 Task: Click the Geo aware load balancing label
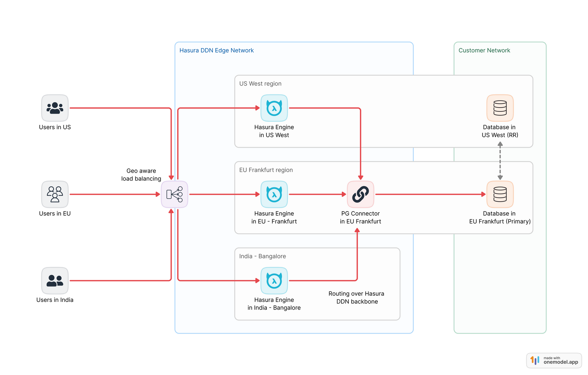point(141,175)
